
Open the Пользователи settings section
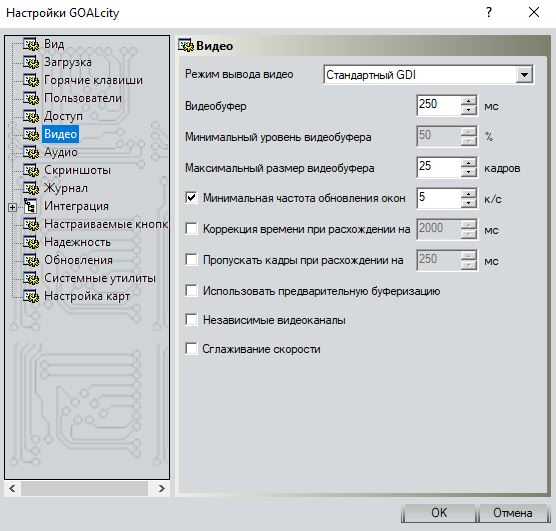click(83, 98)
